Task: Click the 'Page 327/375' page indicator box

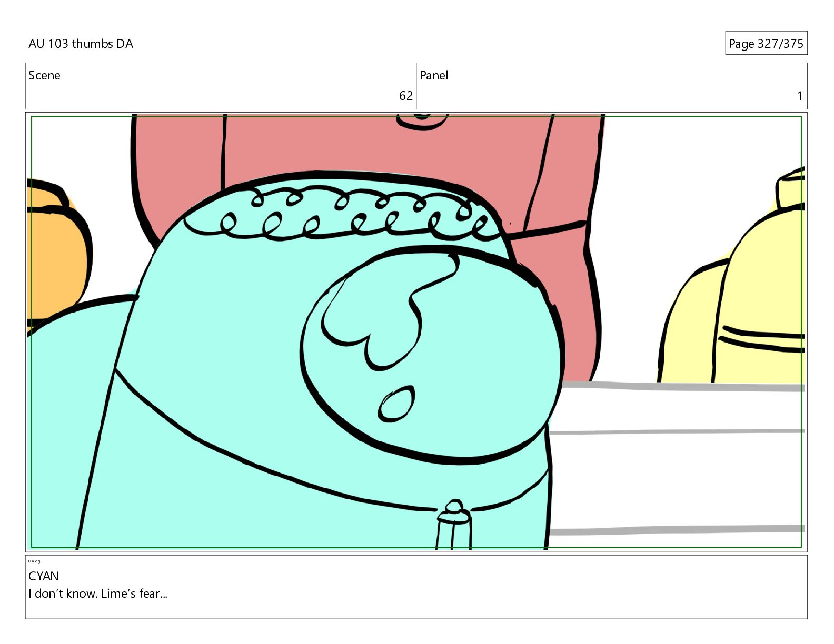Action: click(766, 43)
